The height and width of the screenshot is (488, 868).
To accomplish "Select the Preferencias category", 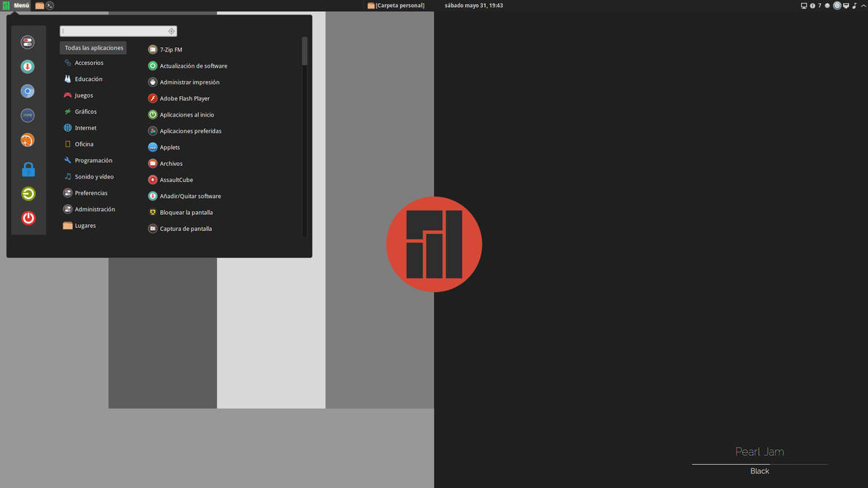I will pyautogui.click(x=91, y=193).
